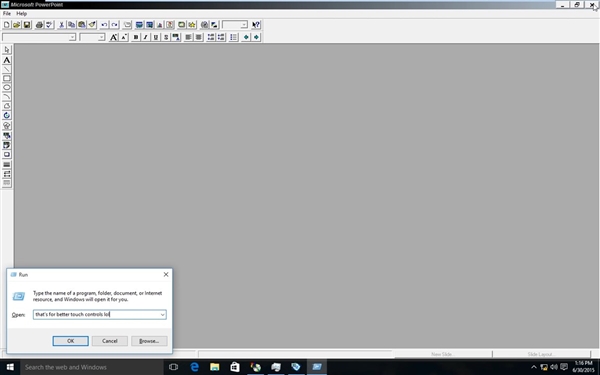Click the Undo arrow icon
The height and width of the screenshot is (375, 600).
(x=104, y=25)
